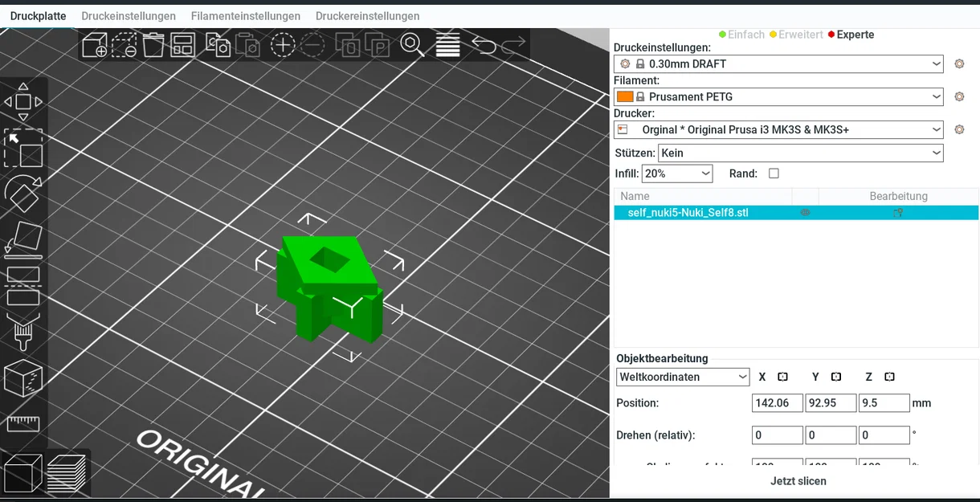This screenshot has height=502, width=980.
Task: Open the Druckeinstellungen 0.30mm DRAFT dropdown
Action: (x=778, y=63)
